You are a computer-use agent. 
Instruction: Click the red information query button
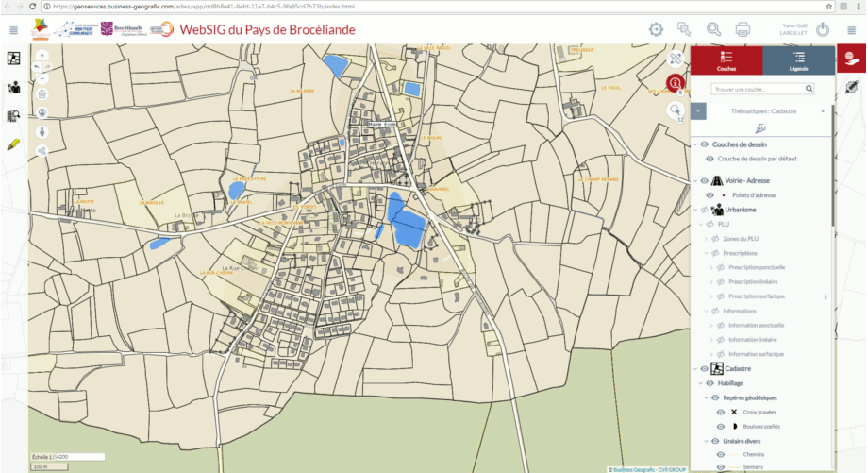[675, 83]
